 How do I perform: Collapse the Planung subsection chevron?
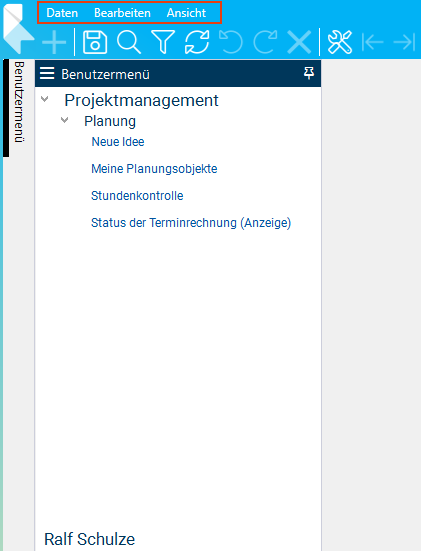tap(64, 120)
